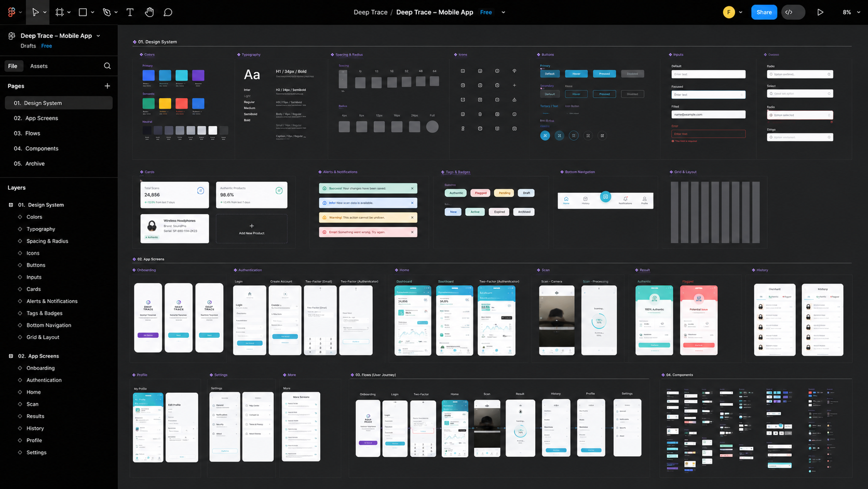Image resolution: width=868 pixels, height=489 pixels.
Task: Open move tool options dropdown arrow
Action: click(45, 12)
